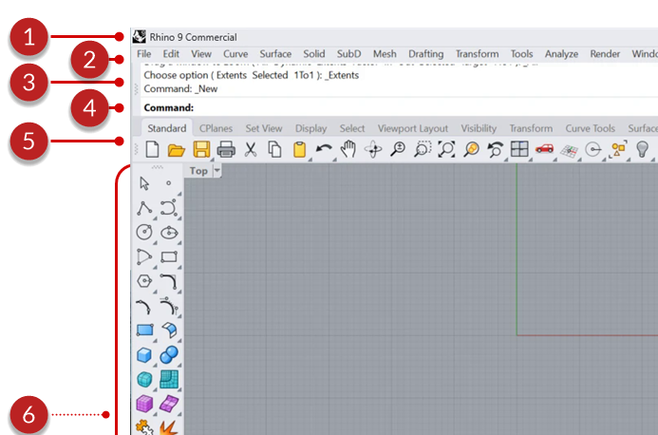Viewport: 658px width, 435px height.
Task: Click the Zoom Extents icon
Action: pos(446,149)
